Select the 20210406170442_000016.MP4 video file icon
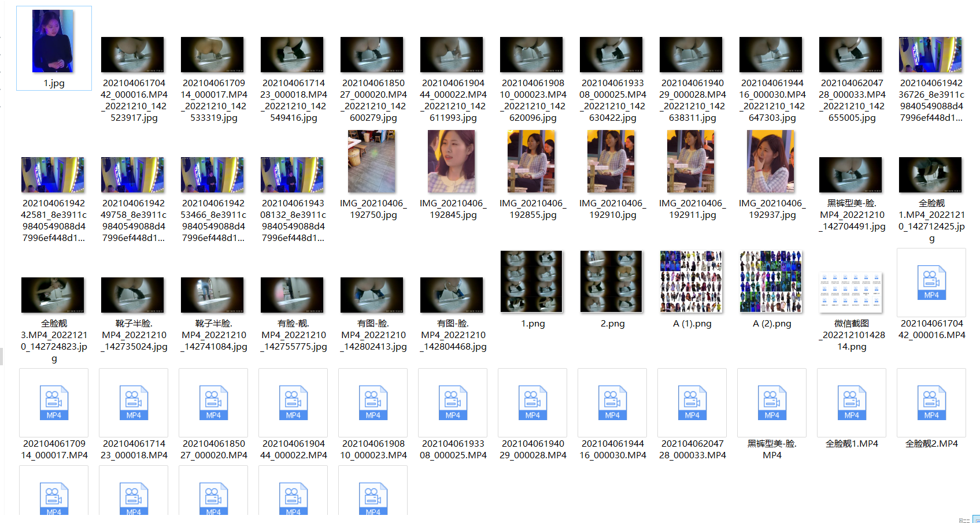The height and width of the screenshot is (523, 980). [931, 283]
